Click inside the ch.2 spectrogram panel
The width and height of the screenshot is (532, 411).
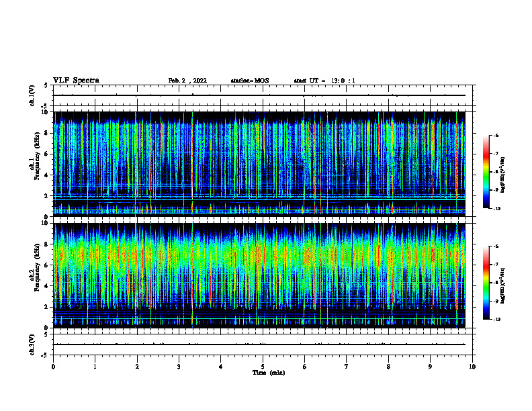(x=259, y=275)
